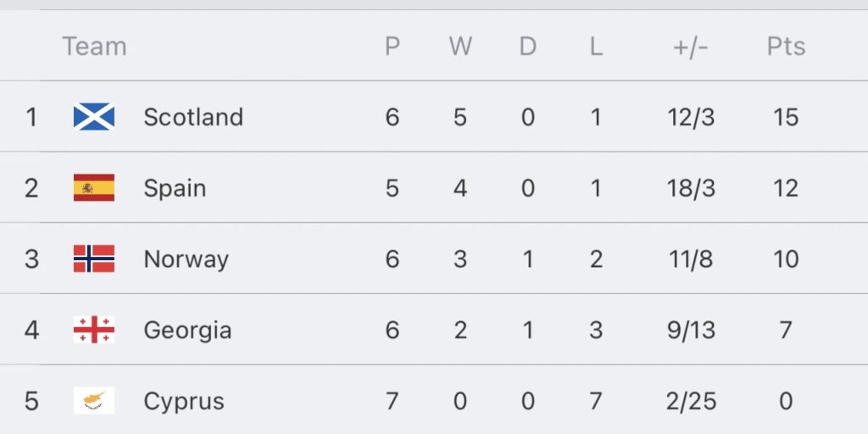Open the Scotland team name link
This screenshot has height=434, width=868.
(193, 117)
